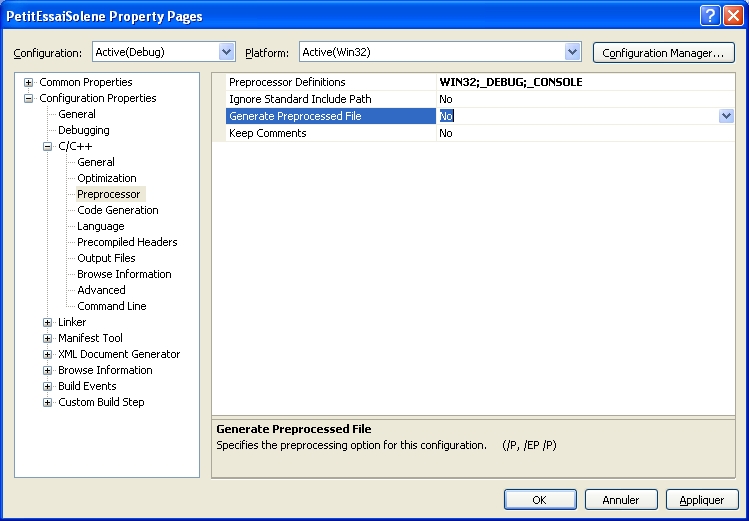Select Configuration Properties in the tree
Image resolution: width=749 pixels, height=521 pixels.
click(x=97, y=98)
